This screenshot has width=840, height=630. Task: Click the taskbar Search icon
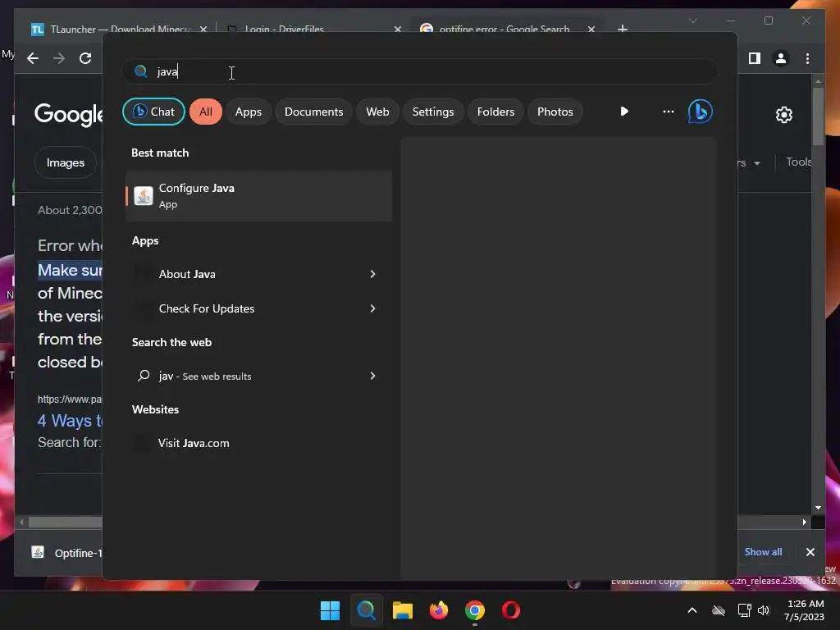pos(367,610)
